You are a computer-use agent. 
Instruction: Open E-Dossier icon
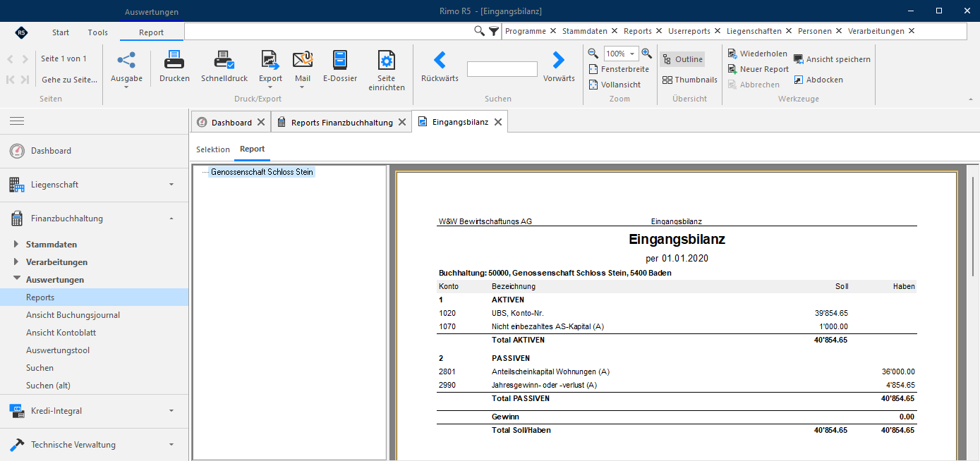tap(340, 61)
